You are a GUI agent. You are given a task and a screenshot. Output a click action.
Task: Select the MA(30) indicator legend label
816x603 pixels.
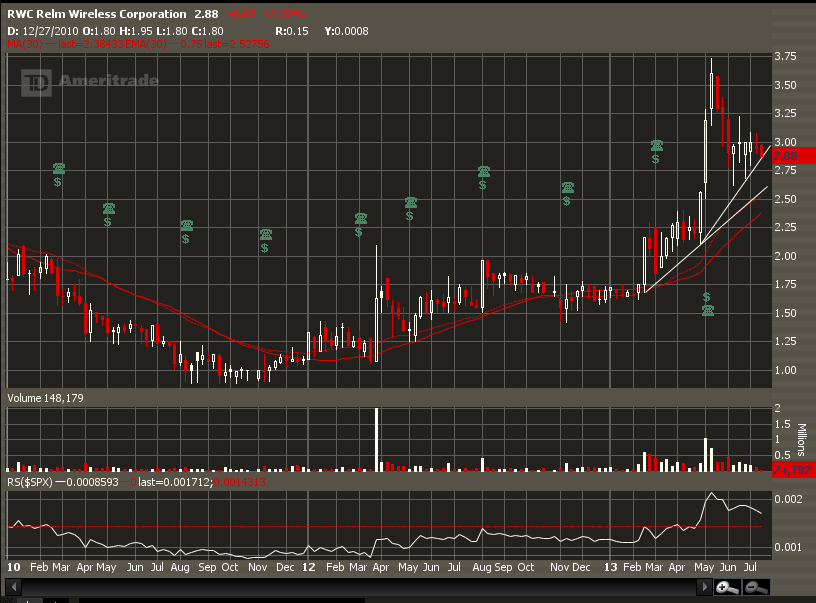click(x=20, y=44)
